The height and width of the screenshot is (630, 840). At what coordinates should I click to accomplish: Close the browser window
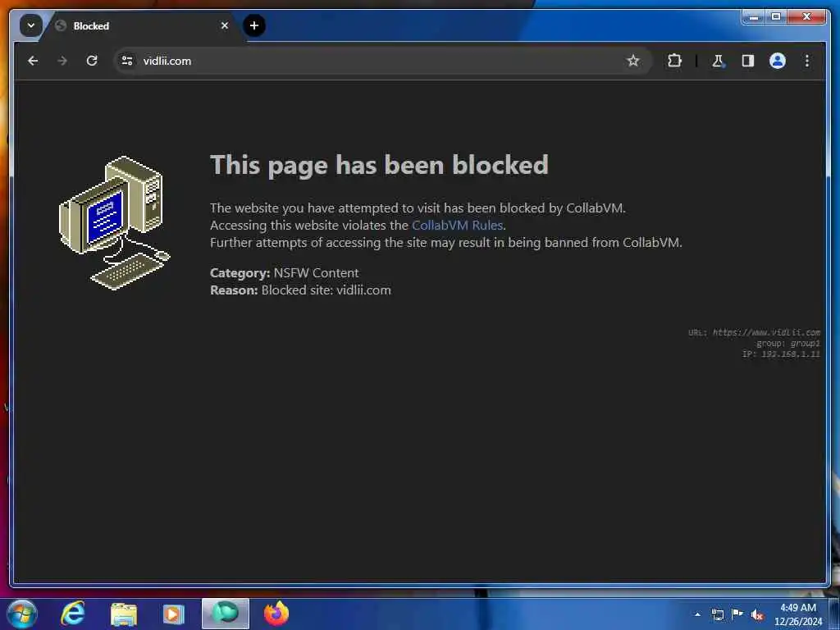point(806,17)
